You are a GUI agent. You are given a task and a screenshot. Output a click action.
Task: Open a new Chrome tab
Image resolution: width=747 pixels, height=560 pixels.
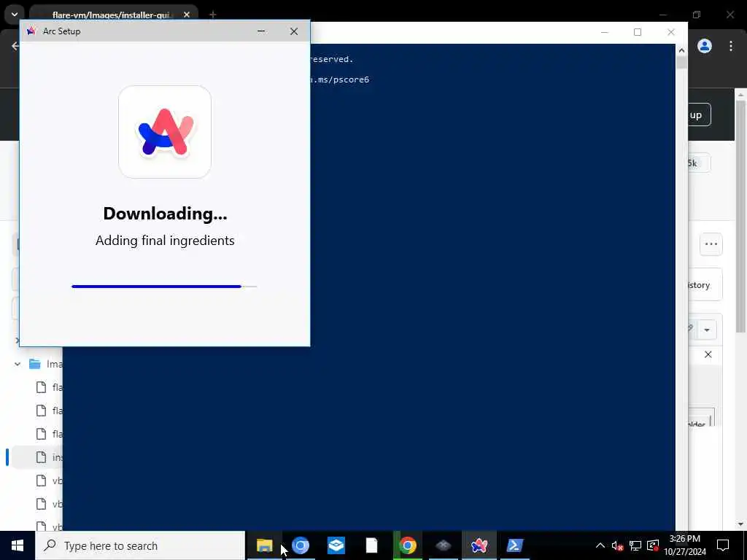pyautogui.click(x=213, y=15)
